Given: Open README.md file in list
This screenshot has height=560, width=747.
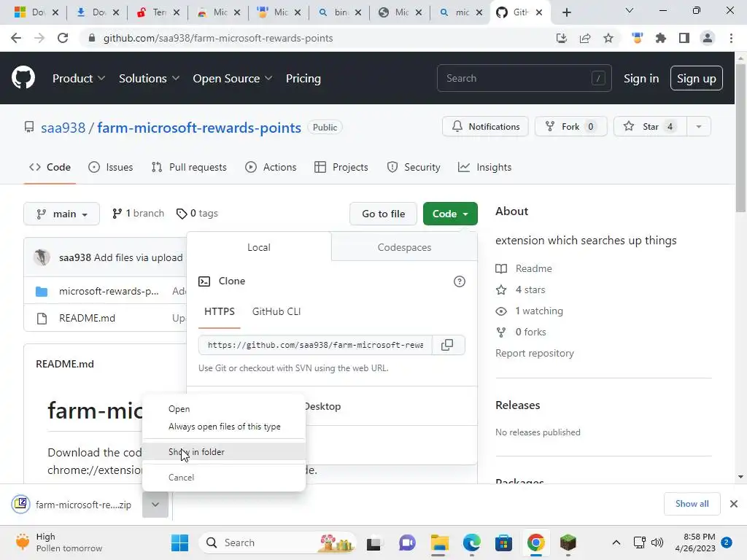Looking at the screenshot, I should [x=88, y=318].
